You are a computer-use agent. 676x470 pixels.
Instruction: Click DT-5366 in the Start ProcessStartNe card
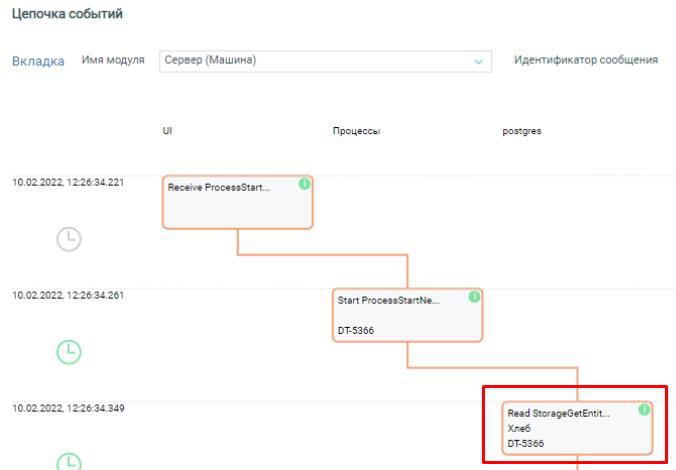[x=356, y=330]
